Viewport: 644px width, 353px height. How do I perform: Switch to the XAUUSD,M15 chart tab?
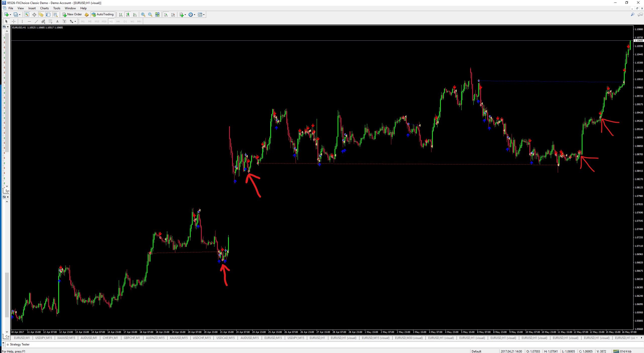(66, 338)
